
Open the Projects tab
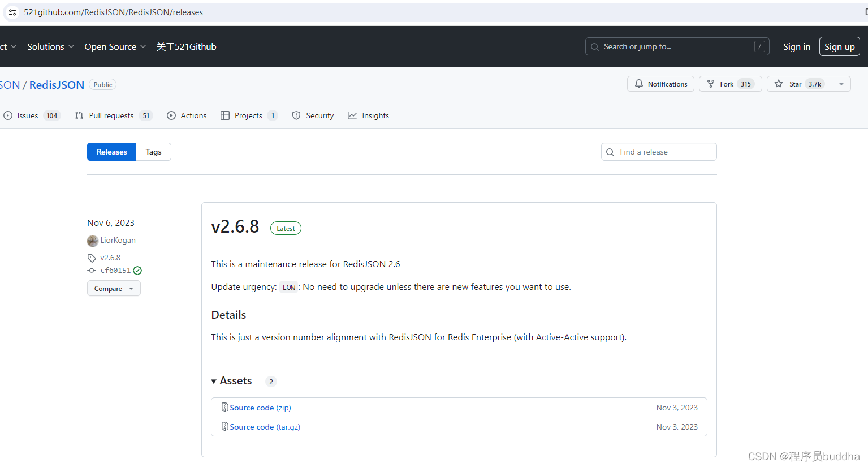pos(249,115)
